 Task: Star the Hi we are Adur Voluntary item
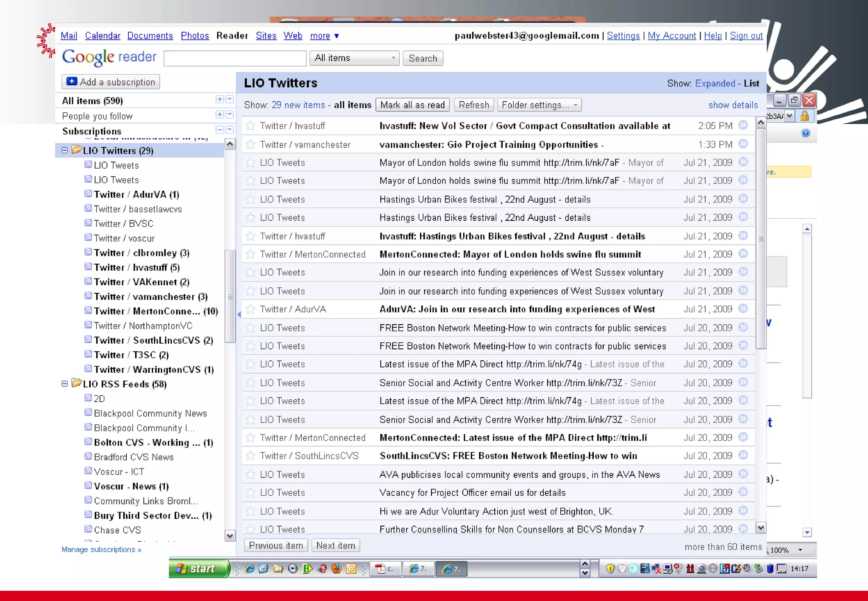click(x=250, y=511)
